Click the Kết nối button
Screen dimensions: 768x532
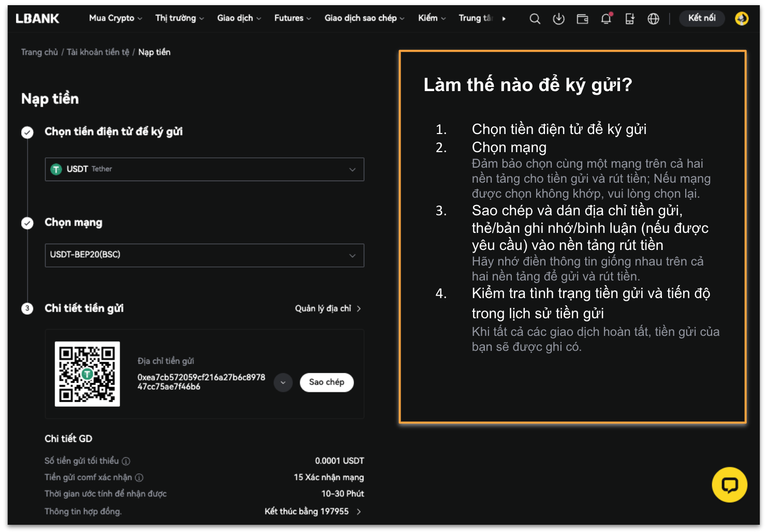click(x=702, y=18)
